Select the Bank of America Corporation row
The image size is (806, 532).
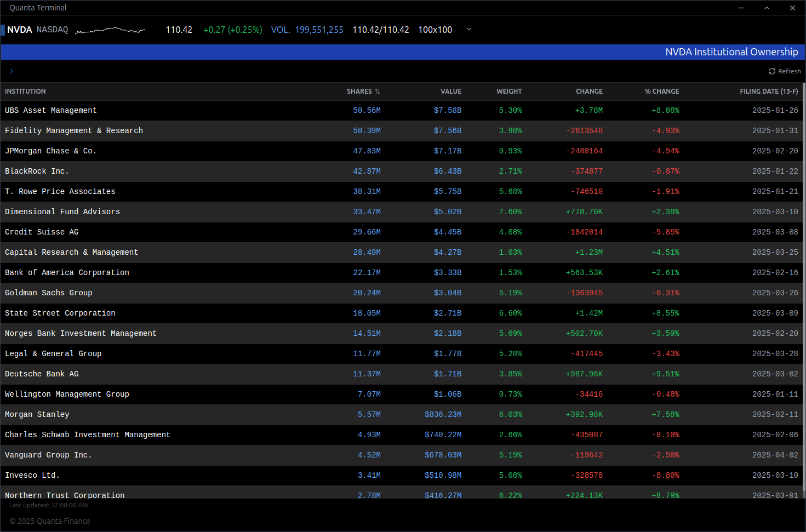point(402,273)
